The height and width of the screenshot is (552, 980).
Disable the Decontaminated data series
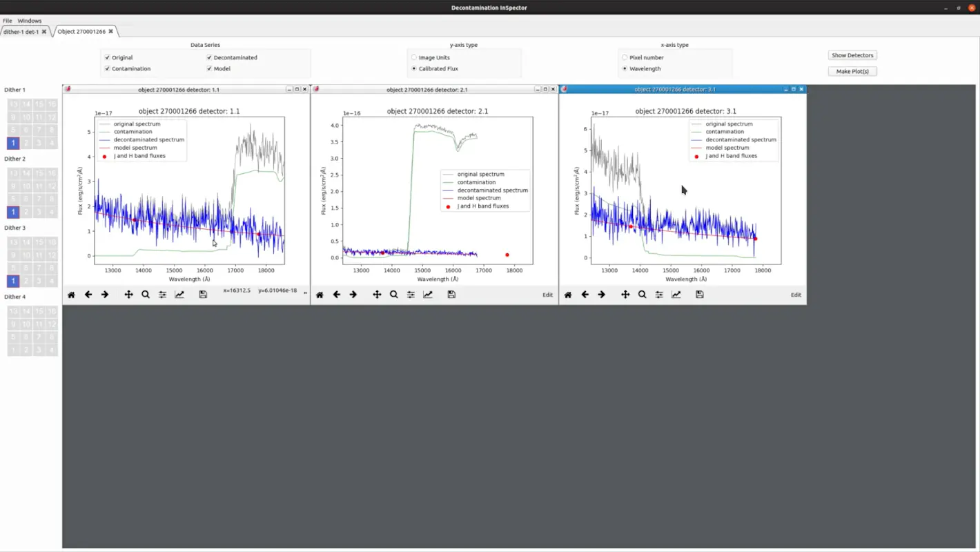coord(209,58)
